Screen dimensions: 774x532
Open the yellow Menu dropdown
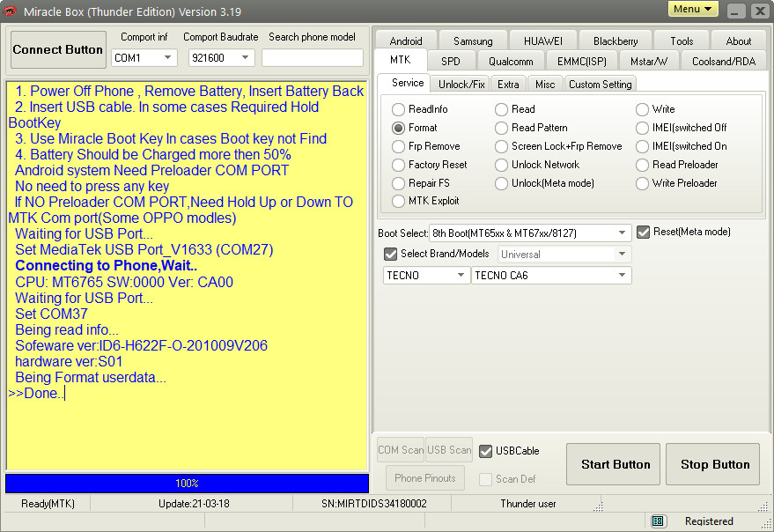(693, 9)
